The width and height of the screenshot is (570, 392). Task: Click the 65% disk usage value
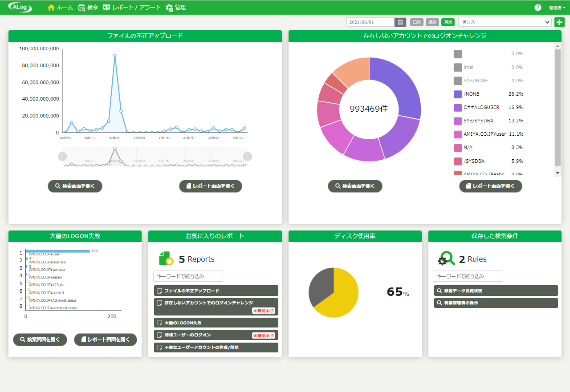[x=398, y=292]
